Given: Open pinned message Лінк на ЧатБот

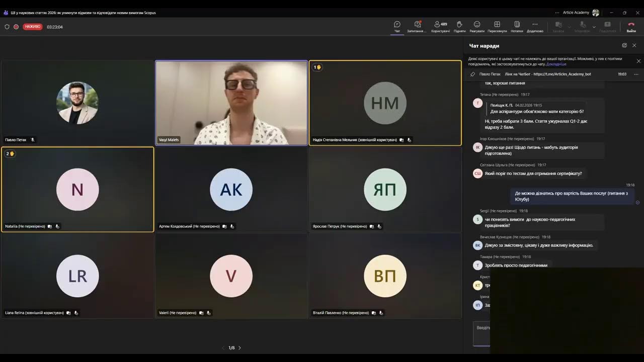Looking at the screenshot, I should [548, 74].
